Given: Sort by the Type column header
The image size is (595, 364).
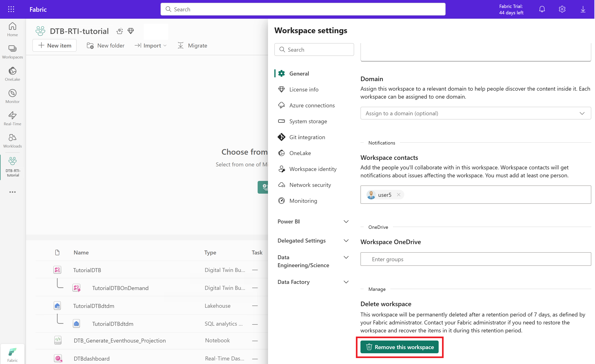Looking at the screenshot, I should 210,252.
